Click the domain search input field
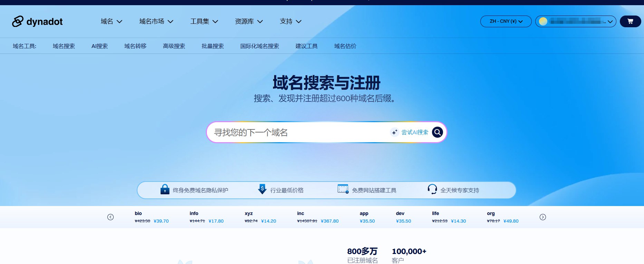The height and width of the screenshot is (264, 644). click(x=297, y=132)
